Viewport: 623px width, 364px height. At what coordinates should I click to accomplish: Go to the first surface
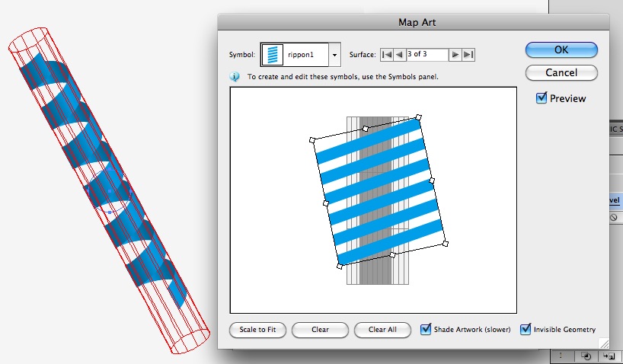[x=387, y=54]
